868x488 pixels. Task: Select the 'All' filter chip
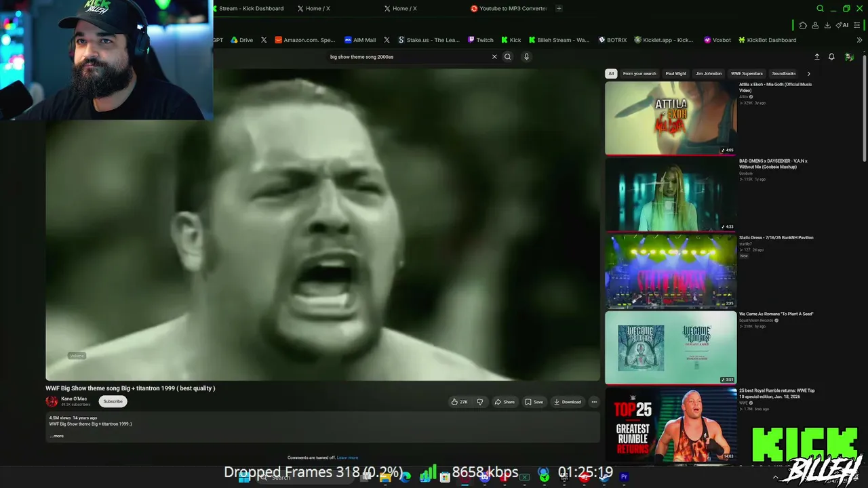(611, 73)
